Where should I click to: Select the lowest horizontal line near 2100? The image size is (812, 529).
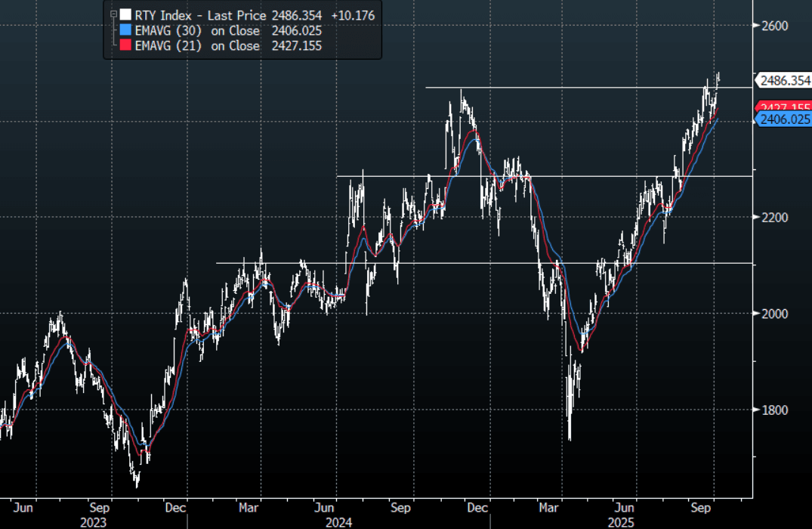pyautogui.click(x=453, y=263)
